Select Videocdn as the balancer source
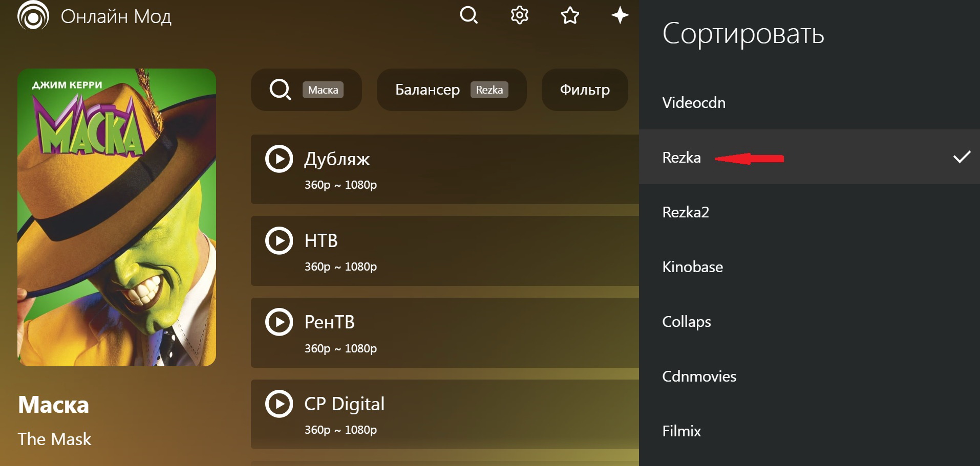This screenshot has width=980, height=466. tap(694, 103)
